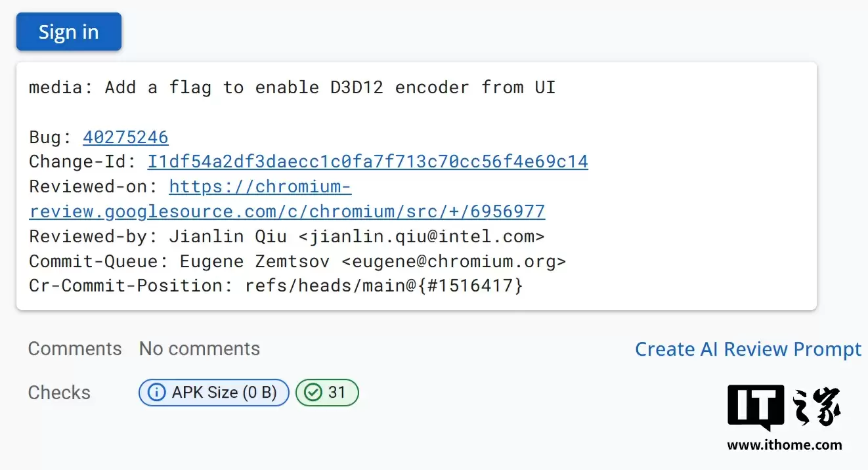Click the Reviewed-by name Jianlin Qiu
Image resolution: width=868 pixels, height=470 pixels.
click(x=228, y=236)
